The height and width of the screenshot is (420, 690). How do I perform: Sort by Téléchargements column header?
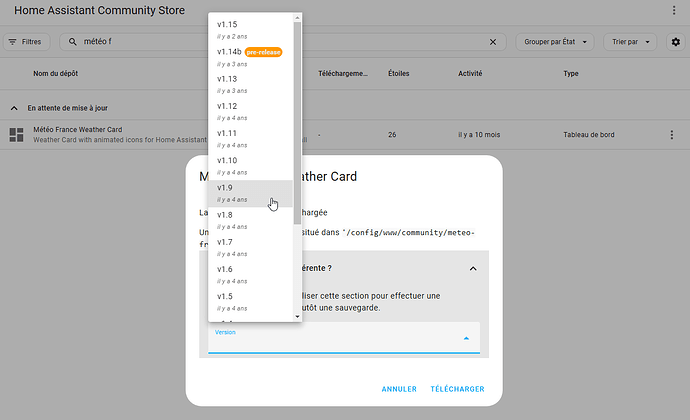(343, 74)
